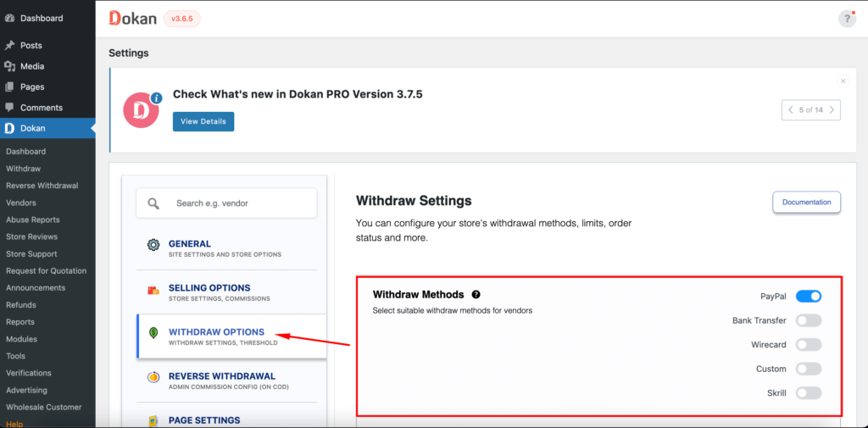Enable the Skrill withdraw method

pos(809,393)
